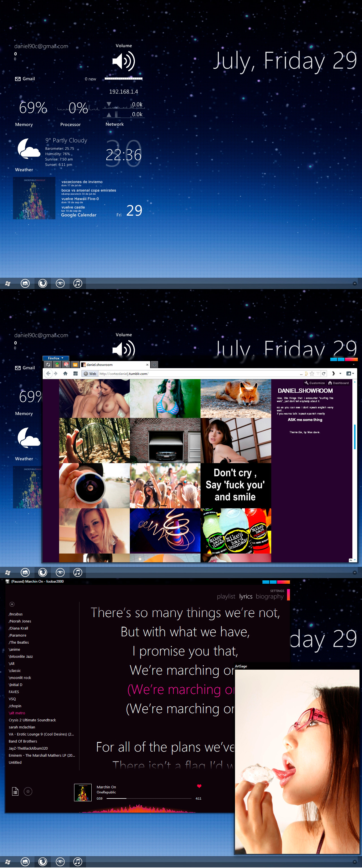
Task: Bookmark page with star icon
Action: click(x=312, y=373)
